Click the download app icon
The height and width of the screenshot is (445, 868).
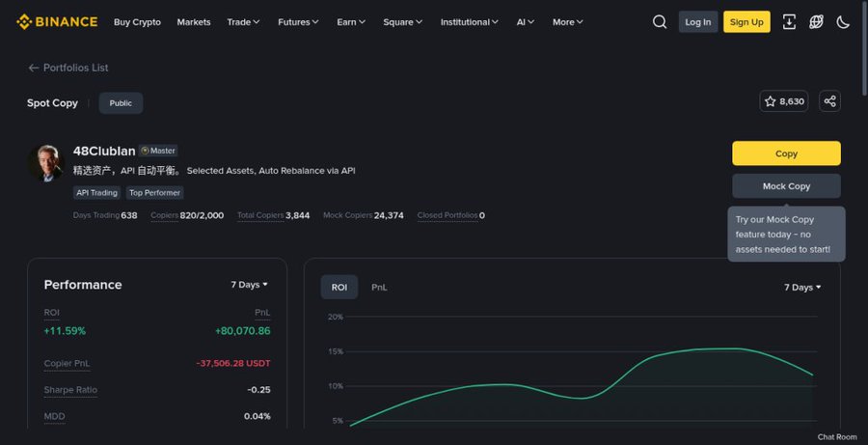coord(789,21)
